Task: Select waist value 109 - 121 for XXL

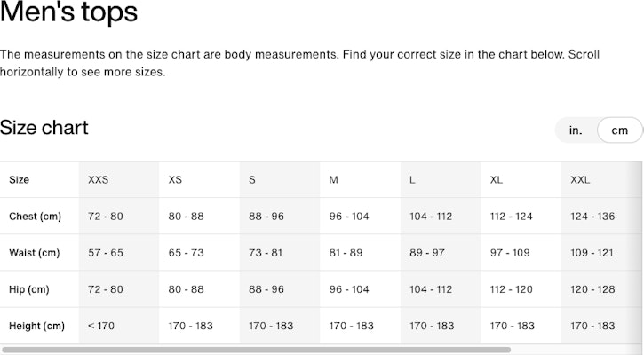Action: [592, 253]
